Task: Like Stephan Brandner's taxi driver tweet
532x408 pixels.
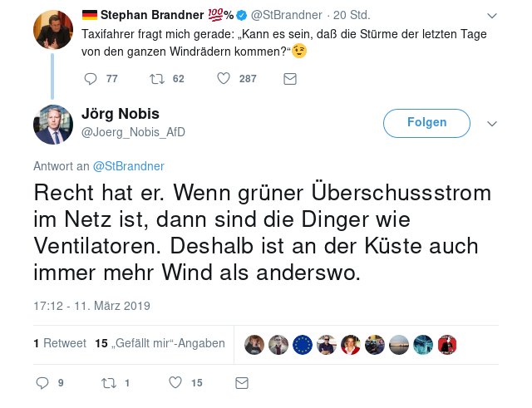Action: [224, 79]
